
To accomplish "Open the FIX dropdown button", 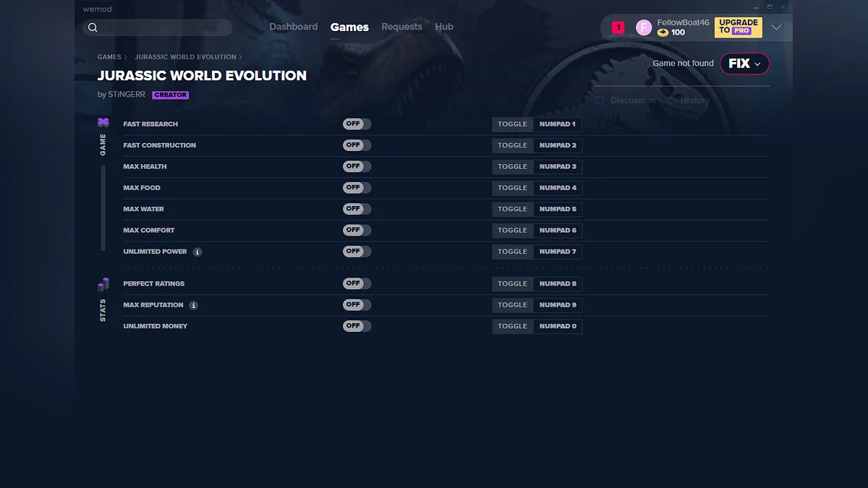I will (744, 64).
